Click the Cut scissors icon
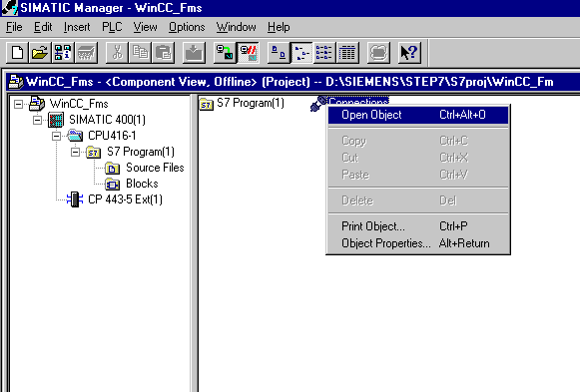The image size is (580, 392). (x=117, y=53)
